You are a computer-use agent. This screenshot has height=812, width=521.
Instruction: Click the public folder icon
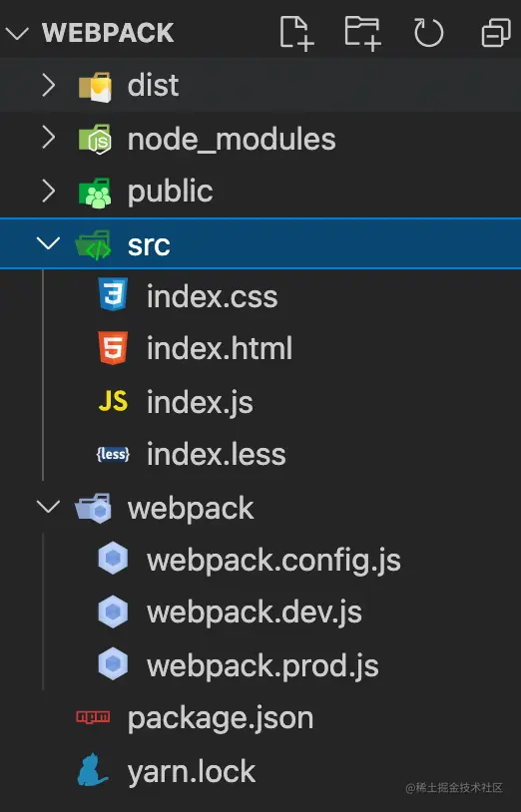coord(95,193)
